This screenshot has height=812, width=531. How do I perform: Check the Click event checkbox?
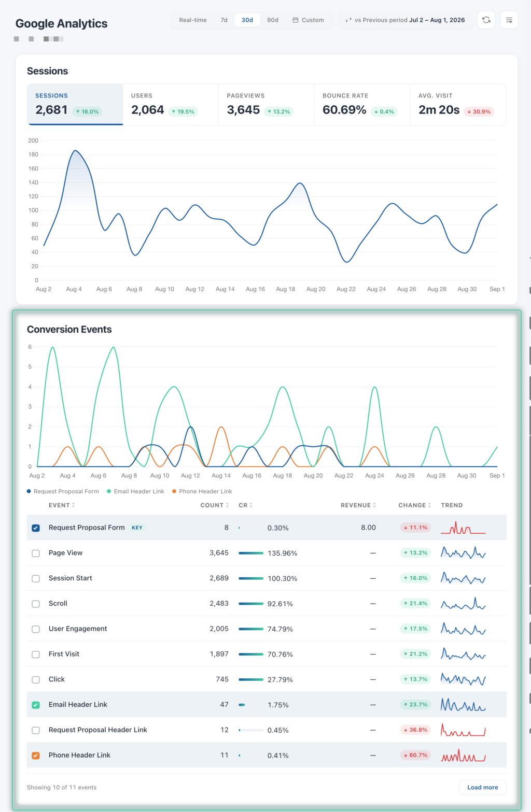tap(36, 680)
